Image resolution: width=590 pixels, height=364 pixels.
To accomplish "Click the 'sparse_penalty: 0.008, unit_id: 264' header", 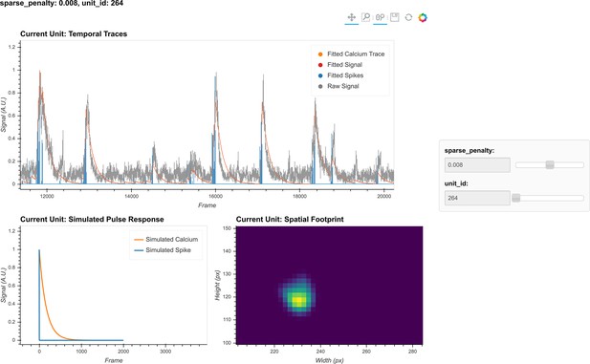I will tap(61, 4).
